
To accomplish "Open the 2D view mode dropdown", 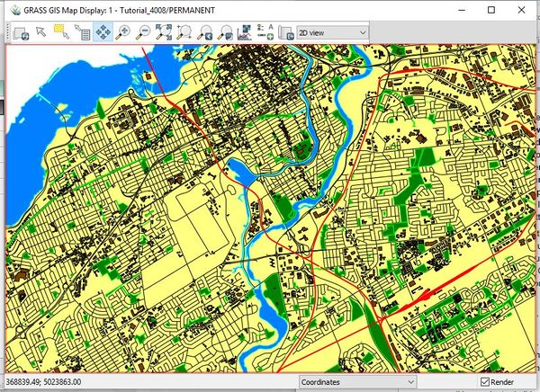I will [x=332, y=32].
